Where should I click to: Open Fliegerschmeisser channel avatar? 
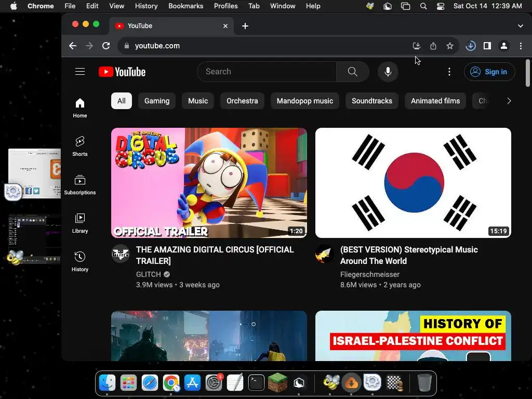coord(325,254)
